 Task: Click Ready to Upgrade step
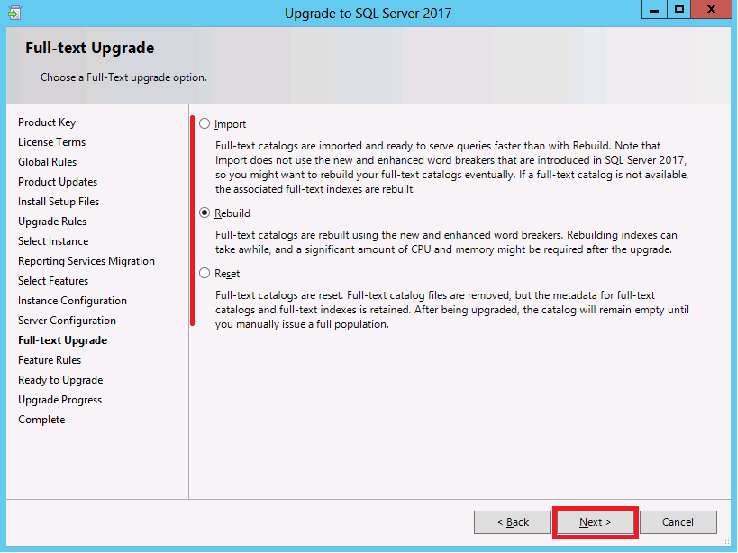click(61, 380)
